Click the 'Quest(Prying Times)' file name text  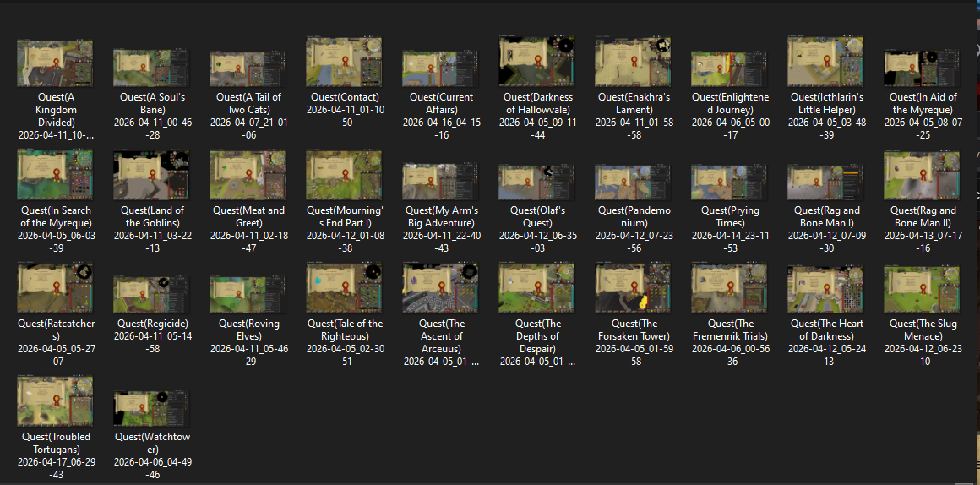click(x=729, y=216)
